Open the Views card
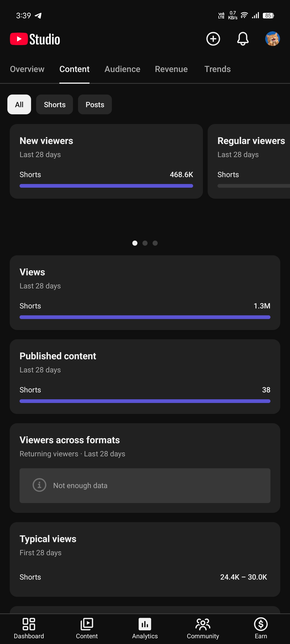Viewport: 290px width, 644px height. tap(145, 293)
